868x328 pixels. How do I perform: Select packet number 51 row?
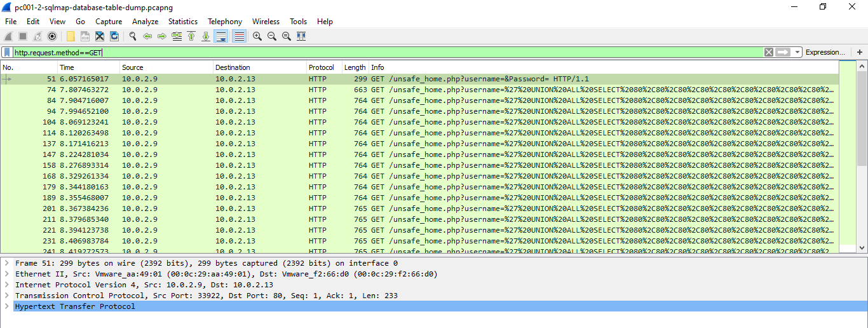(419, 79)
